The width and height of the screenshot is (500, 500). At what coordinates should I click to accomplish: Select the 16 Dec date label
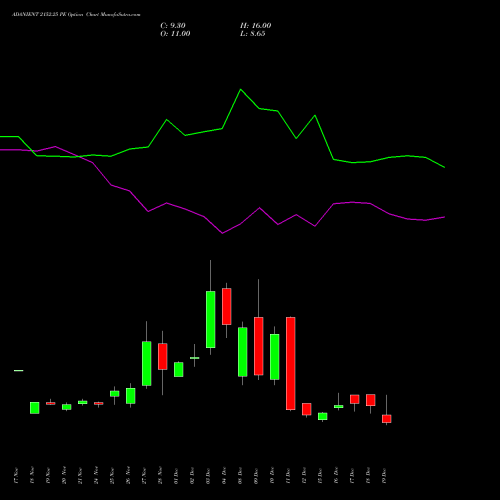click(x=336, y=476)
